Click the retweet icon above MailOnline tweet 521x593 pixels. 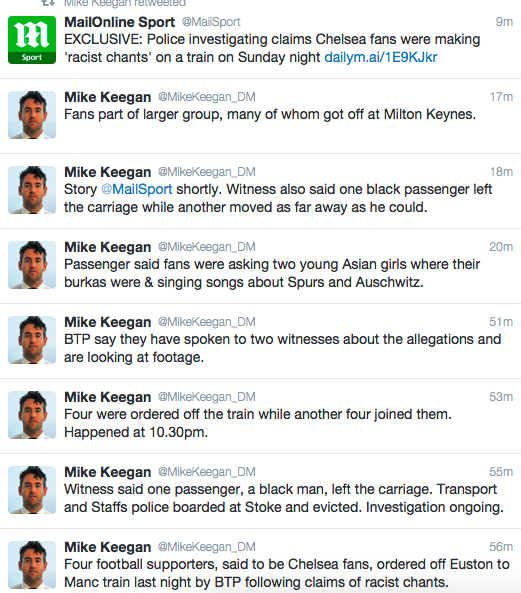pyautogui.click(x=48, y=3)
